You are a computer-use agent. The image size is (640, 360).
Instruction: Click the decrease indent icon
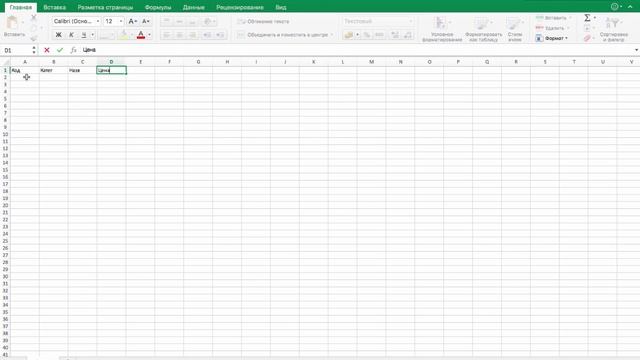[x=207, y=35]
